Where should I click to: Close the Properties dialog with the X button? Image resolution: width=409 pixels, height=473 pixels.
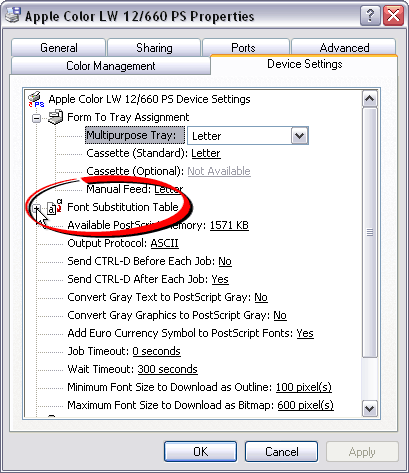point(393,16)
